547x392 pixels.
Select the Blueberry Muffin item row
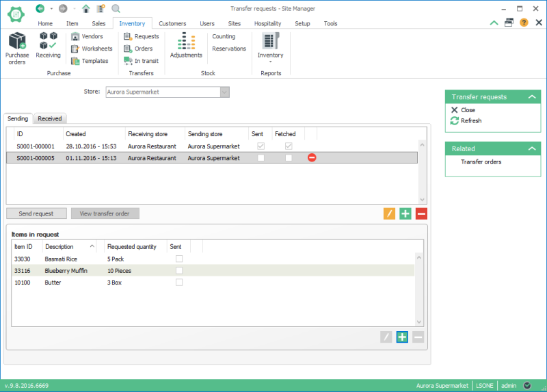tap(213, 270)
